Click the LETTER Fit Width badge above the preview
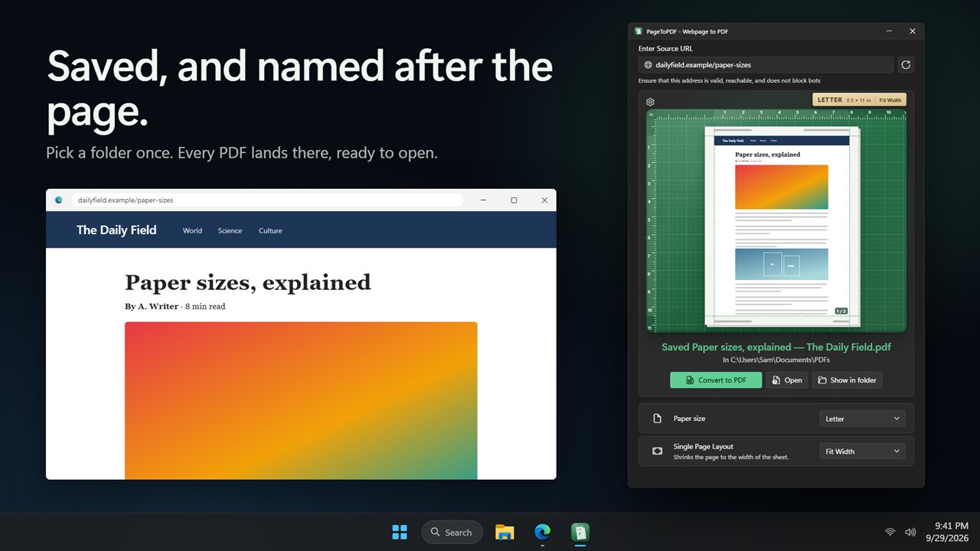Screen dimensions: 980x551 [x=859, y=99]
